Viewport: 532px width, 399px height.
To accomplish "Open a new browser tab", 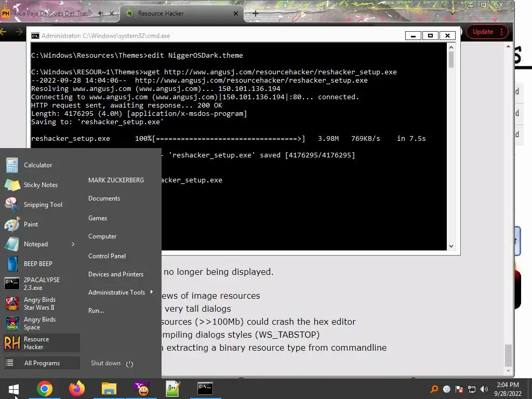I will [x=256, y=14].
